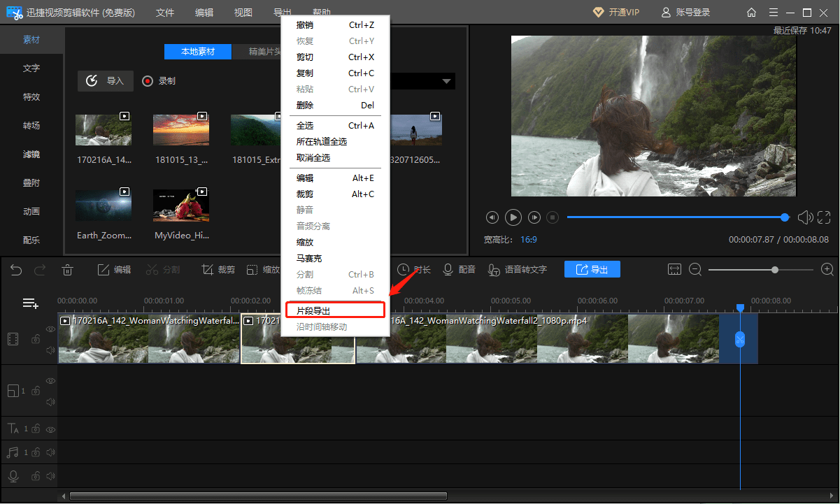This screenshot has width=840, height=504.
Task: Click the timeline horizontal scrollbar
Action: tap(258, 496)
